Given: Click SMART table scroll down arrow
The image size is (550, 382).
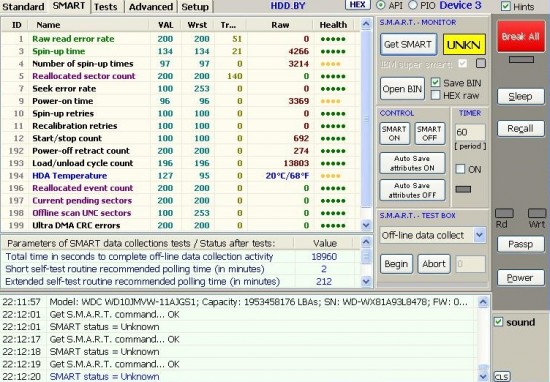Looking at the screenshot, I should click(366, 225).
